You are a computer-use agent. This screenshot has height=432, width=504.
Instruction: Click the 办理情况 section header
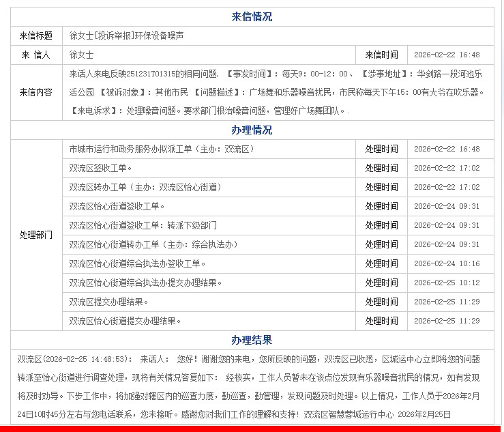(x=252, y=130)
